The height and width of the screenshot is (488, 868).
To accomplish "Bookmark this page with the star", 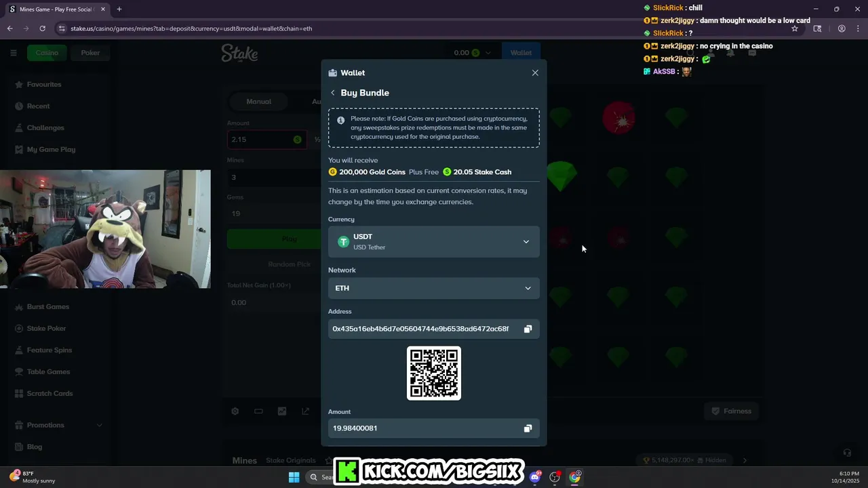I will 795,28.
